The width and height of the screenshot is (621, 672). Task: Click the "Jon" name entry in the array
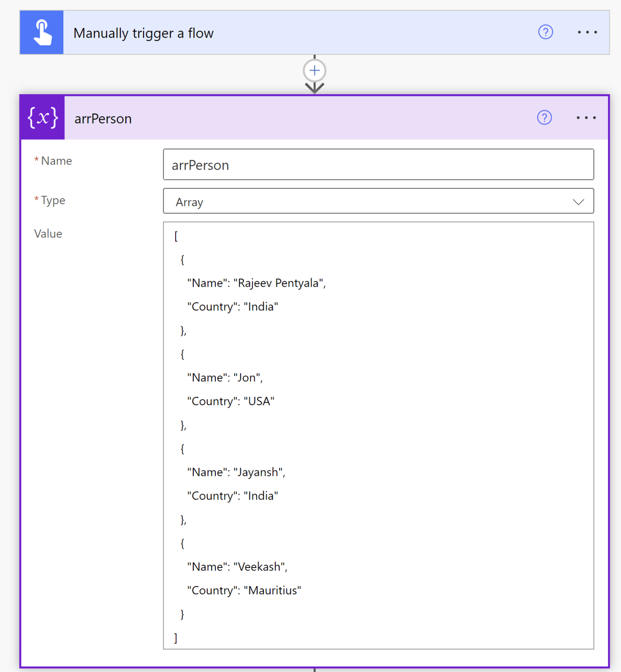[249, 377]
